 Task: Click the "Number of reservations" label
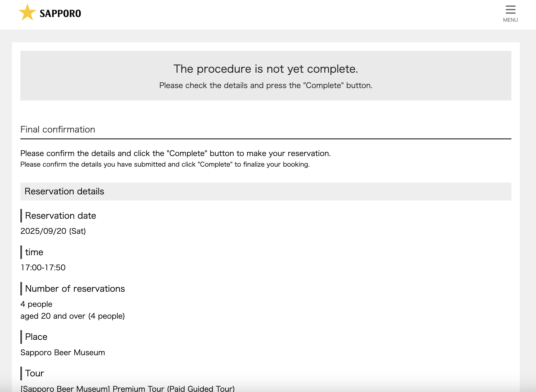coord(75,289)
